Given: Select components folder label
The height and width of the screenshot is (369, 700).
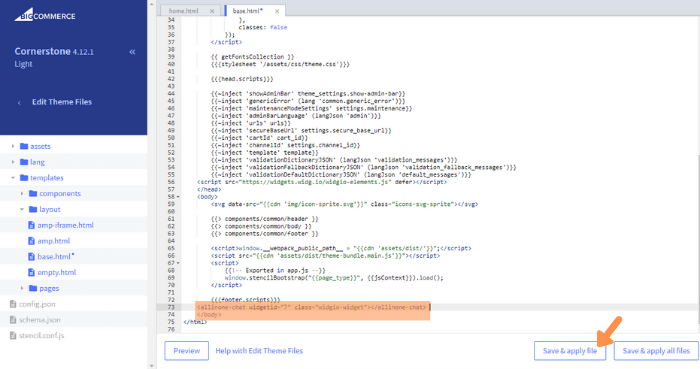Looking at the screenshot, I should 60,194.
